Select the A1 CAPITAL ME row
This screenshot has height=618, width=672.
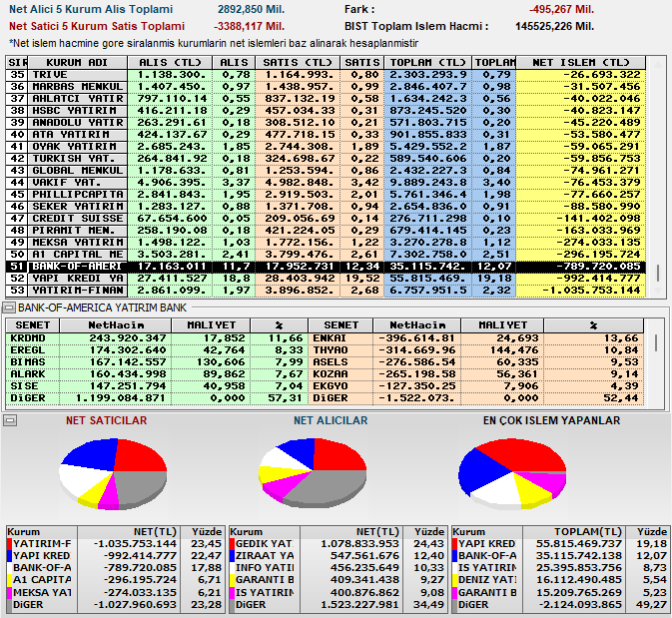(x=326, y=255)
